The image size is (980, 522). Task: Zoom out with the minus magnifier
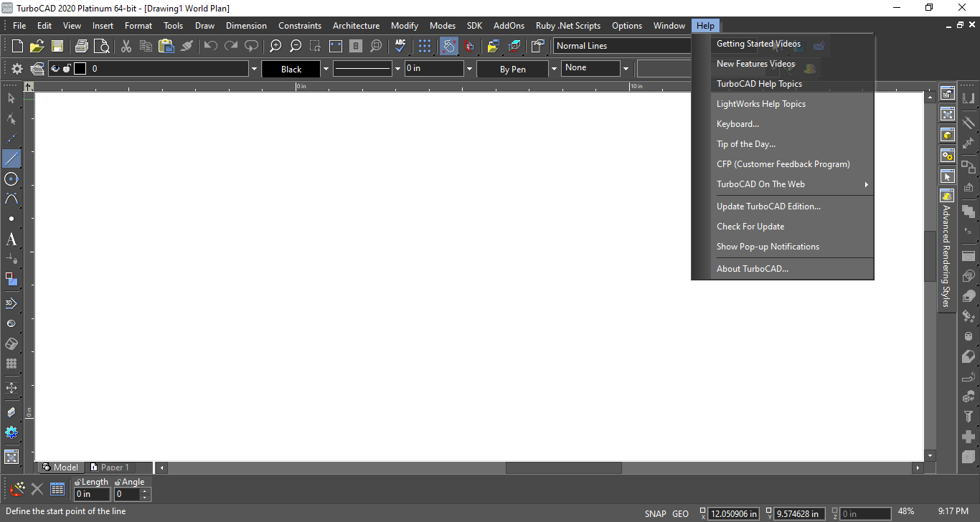pyautogui.click(x=296, y=46)
